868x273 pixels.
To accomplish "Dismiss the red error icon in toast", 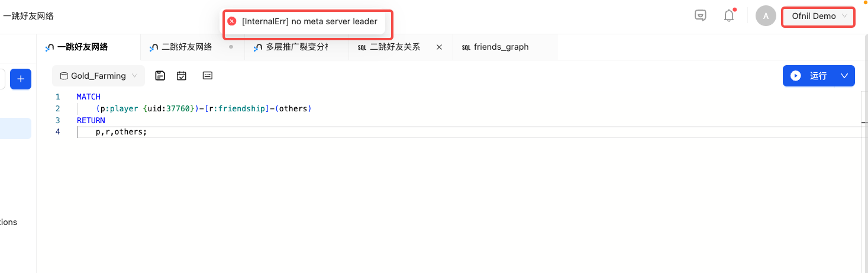I will (x=232, y=21).
